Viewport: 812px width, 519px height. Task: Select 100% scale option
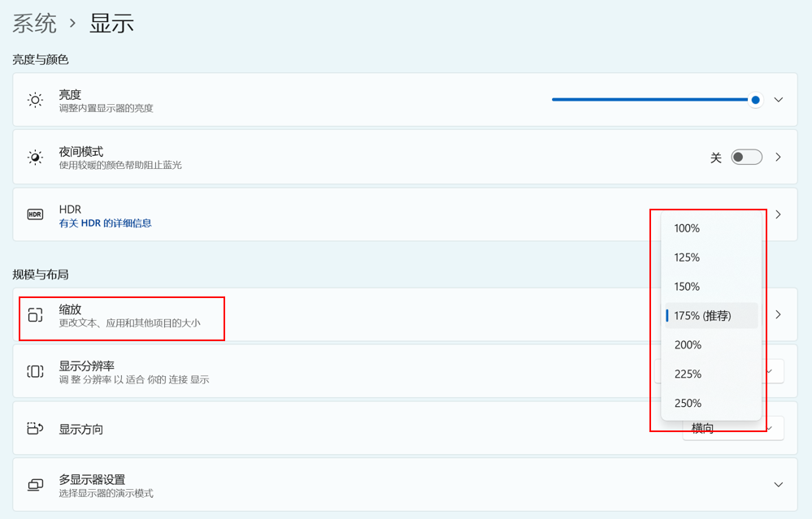click(x=687, y=228)
